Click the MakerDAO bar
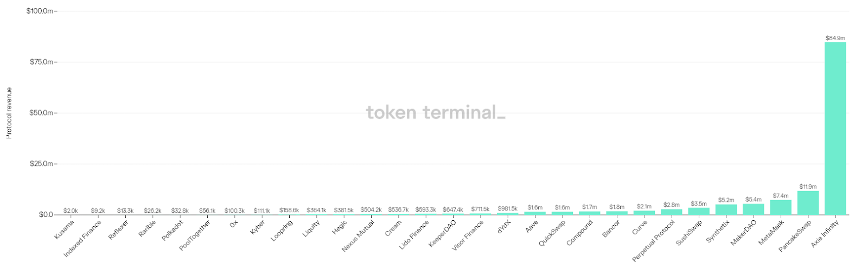 click(753, 209)
